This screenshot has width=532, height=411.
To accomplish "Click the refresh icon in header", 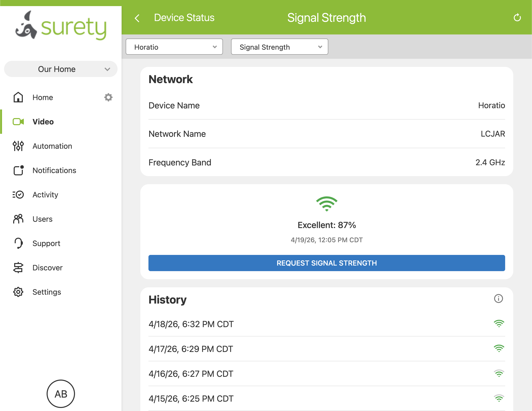I will tap(517, 18).
